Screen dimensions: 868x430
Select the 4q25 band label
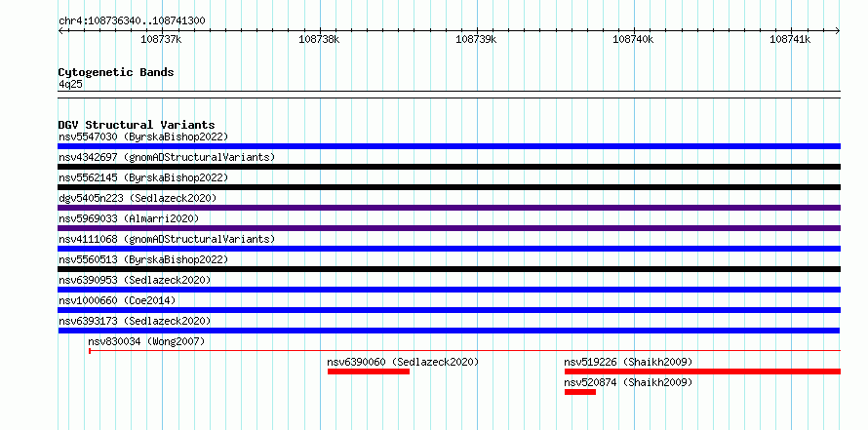pyautogui.click(x=71, y=85)
